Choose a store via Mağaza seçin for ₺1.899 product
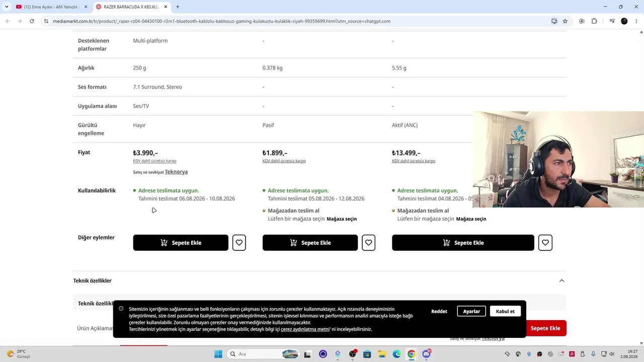This screenshot has width=644, height=362. point(342,219)
